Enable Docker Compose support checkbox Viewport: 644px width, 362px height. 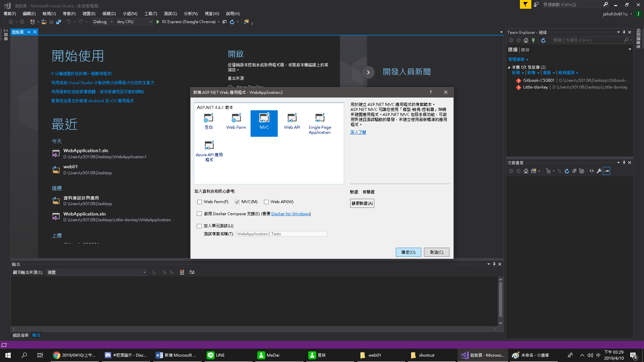199,214
